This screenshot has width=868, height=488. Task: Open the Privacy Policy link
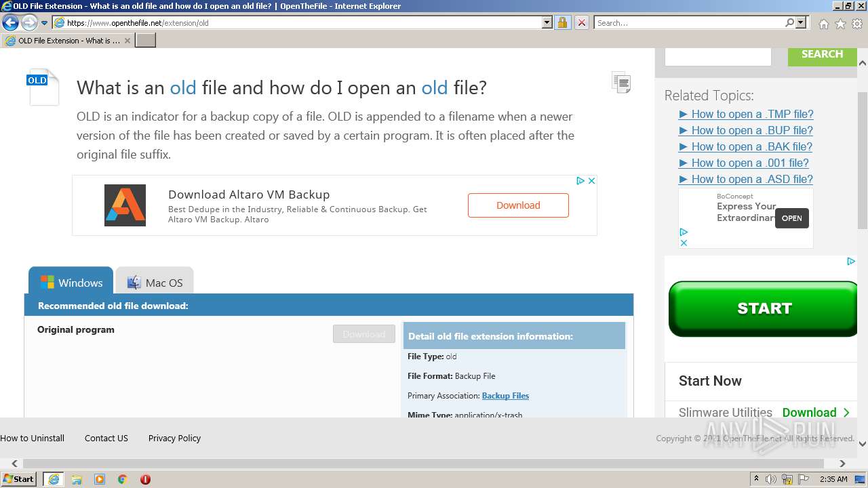pos(175,439)
